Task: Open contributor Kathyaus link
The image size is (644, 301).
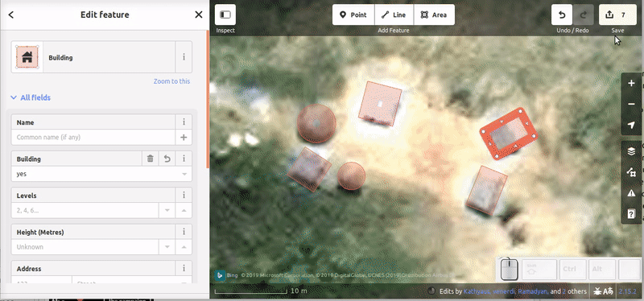Action: tap(477, 291)
